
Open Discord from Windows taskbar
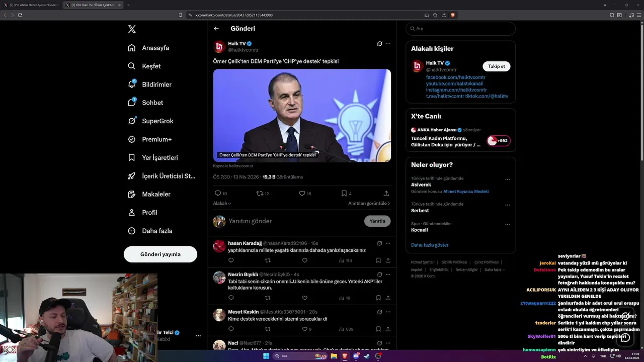(356, 356)
